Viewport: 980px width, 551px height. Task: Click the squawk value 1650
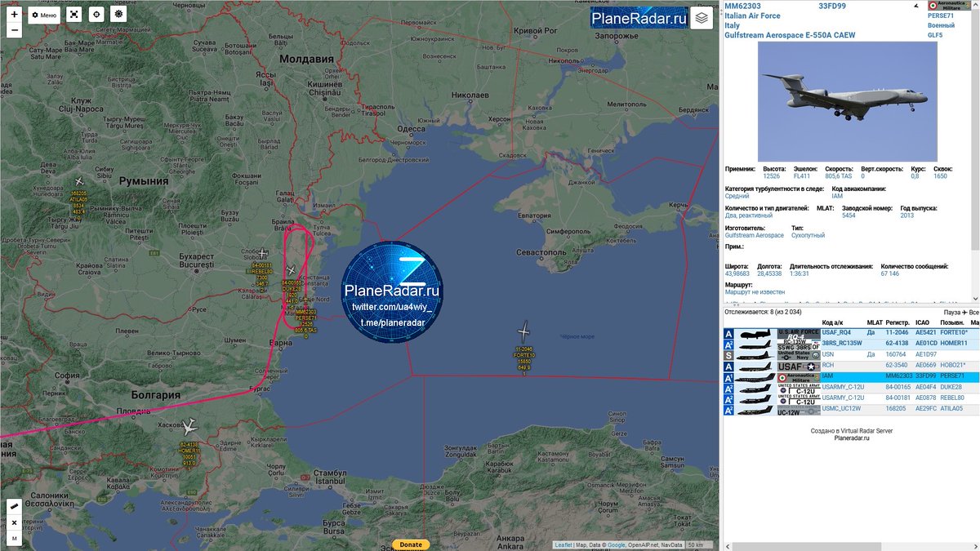[x=940, y=176]
